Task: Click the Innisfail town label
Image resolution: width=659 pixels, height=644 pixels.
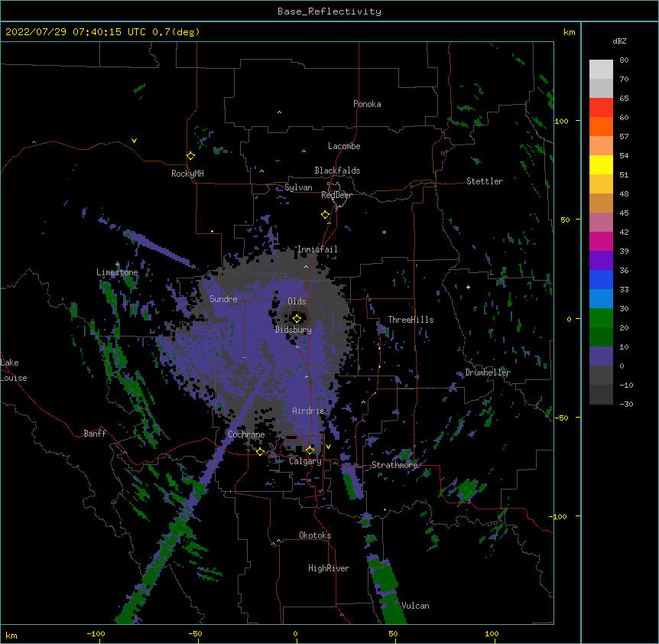Action: [x=318, y=249]
